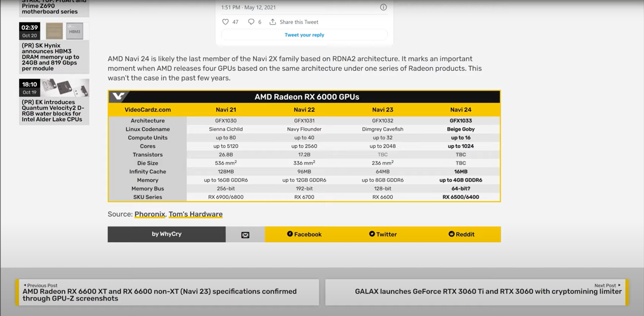The image size is (644, 316).
Task: Open the author page by WhyCry
Action: (x=166, y=234)
